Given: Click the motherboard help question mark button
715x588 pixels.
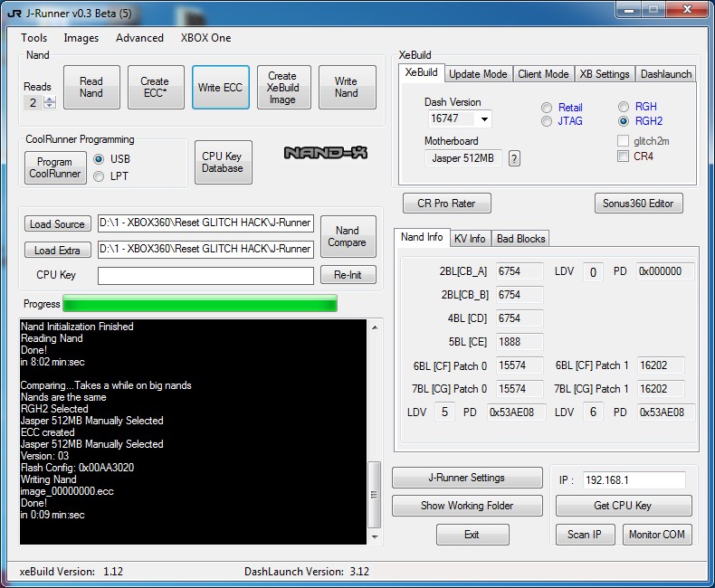Looking at the screenshot, I should tap(514, 159).
